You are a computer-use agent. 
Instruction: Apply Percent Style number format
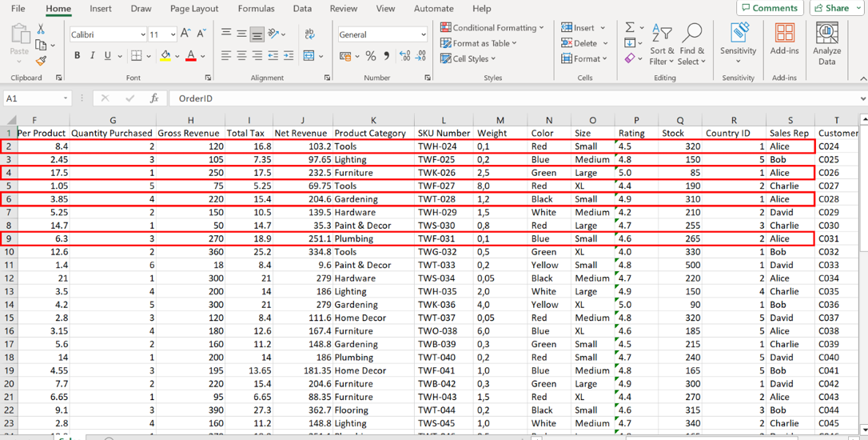point(371,56)
